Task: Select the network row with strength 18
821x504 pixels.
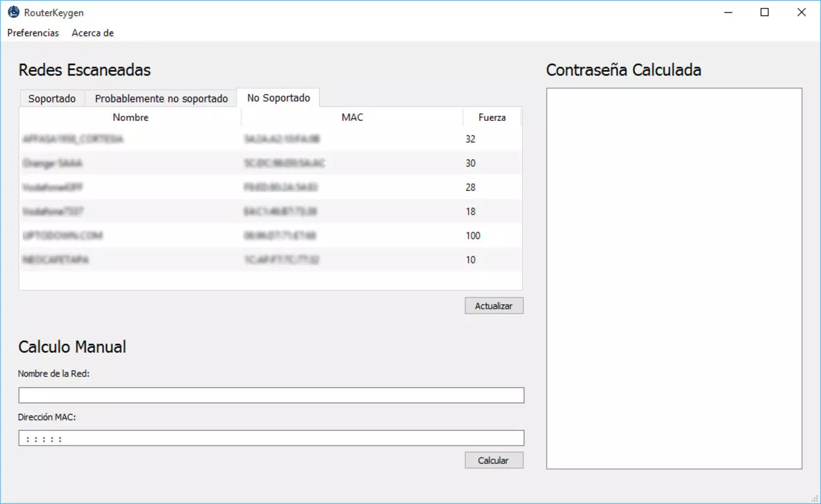Action: click(x=271, y=212)
